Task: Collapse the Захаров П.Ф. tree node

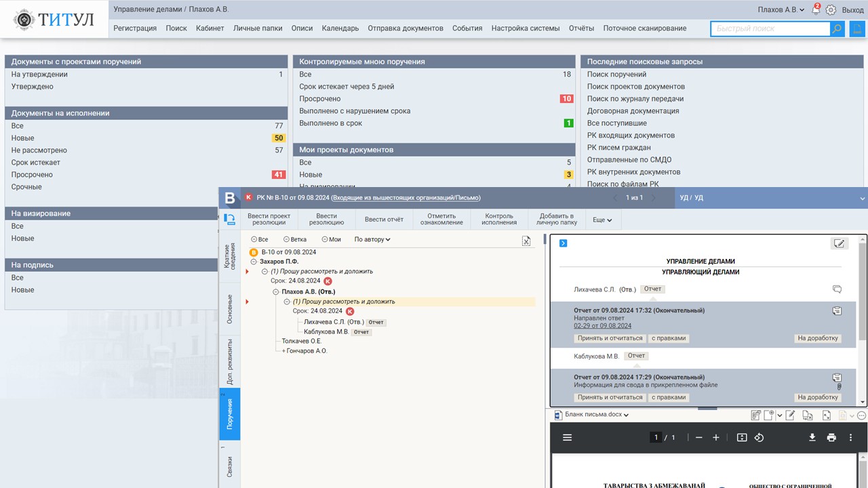Action: tap(253, 262)
